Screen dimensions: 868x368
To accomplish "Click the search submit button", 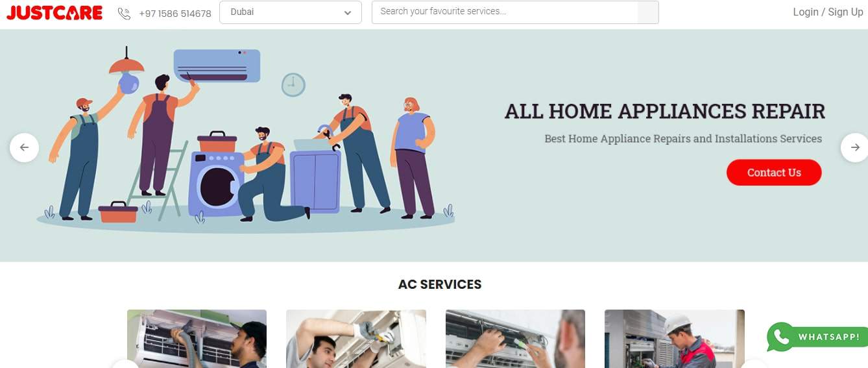I will tap(648, 12).
